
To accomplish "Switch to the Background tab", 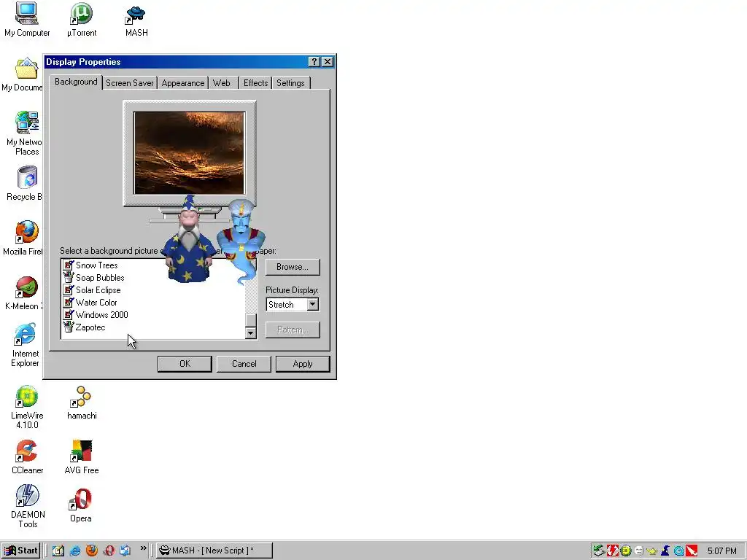I will pyautogui.click(x=76, y=82).
